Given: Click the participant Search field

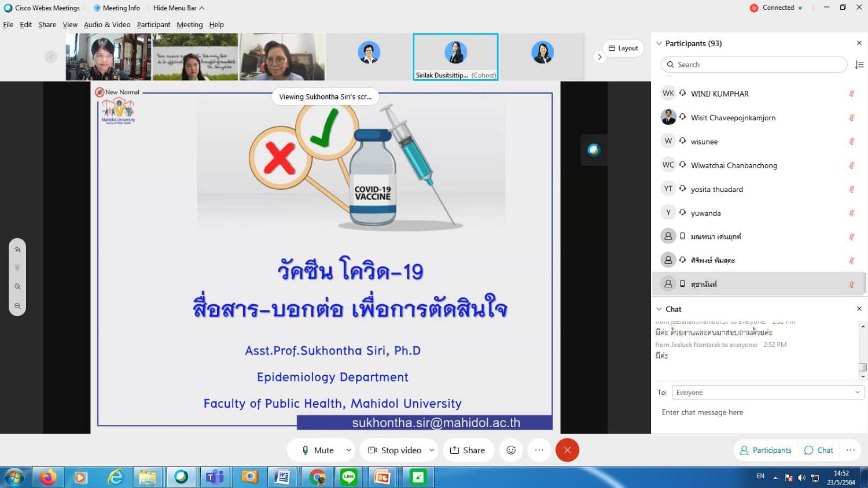Looking at the screenshot, I should pyautogui.click(x=754, y=65).
